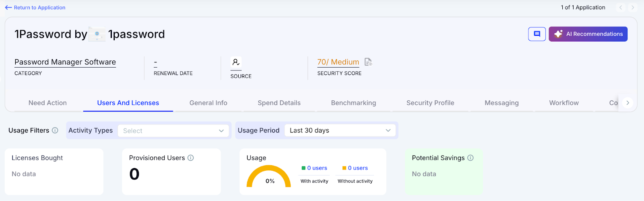Screen dimensions: 644x201
Task: Open the Security Profile tab
Action: tap(430, 103)
